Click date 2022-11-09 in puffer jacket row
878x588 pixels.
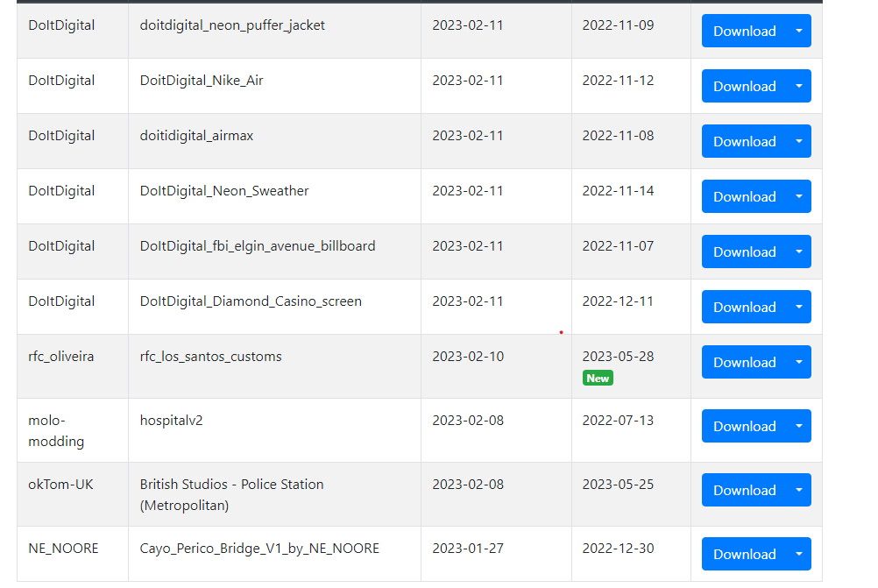pos(618,25)
